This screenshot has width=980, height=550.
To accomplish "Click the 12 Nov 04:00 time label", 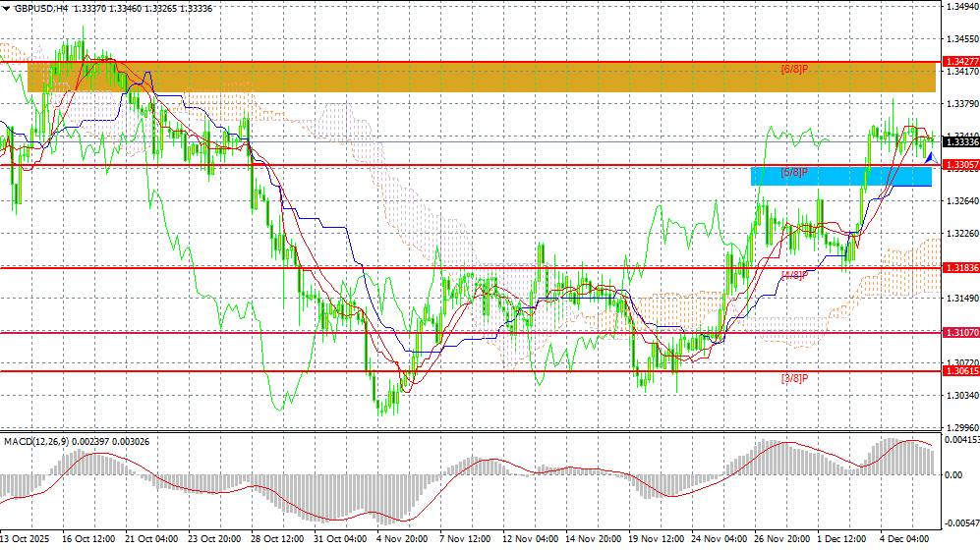I will pyautogui.click(x=530, y=539).
